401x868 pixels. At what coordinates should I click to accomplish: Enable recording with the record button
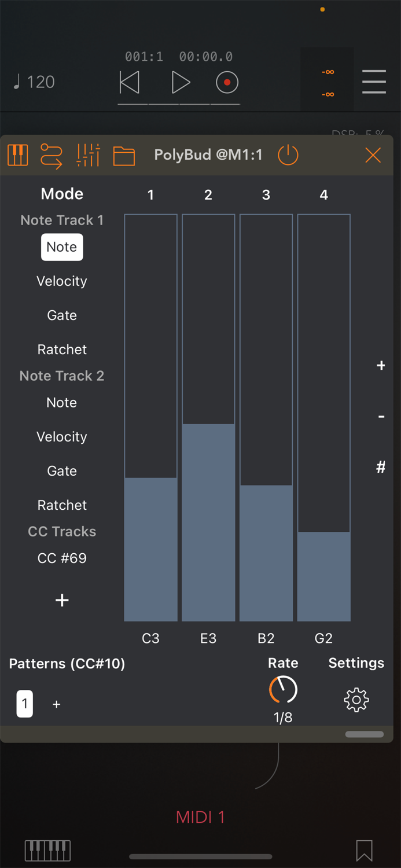[x=227, y=82]
